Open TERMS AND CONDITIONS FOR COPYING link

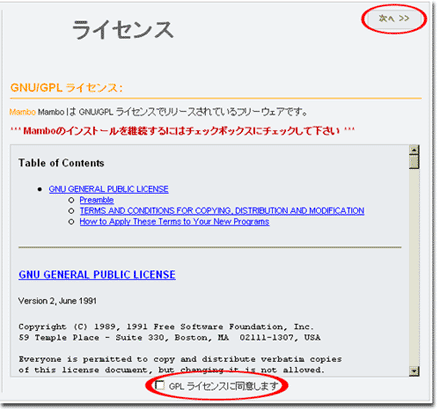(222, 211)
